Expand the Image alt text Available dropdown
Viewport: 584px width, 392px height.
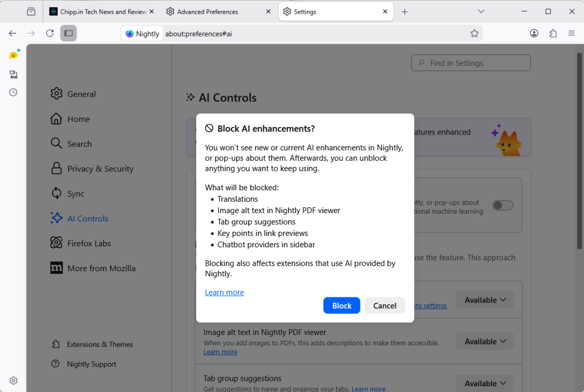484,341
